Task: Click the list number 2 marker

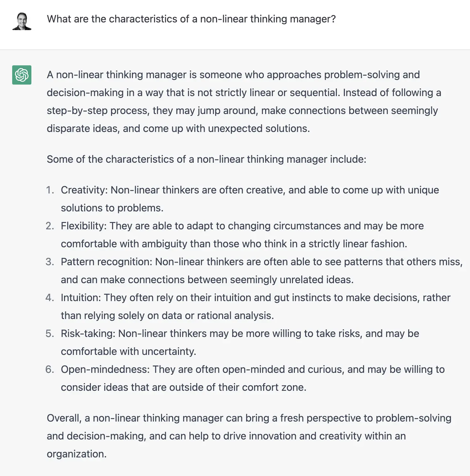Action: [50, 226]
